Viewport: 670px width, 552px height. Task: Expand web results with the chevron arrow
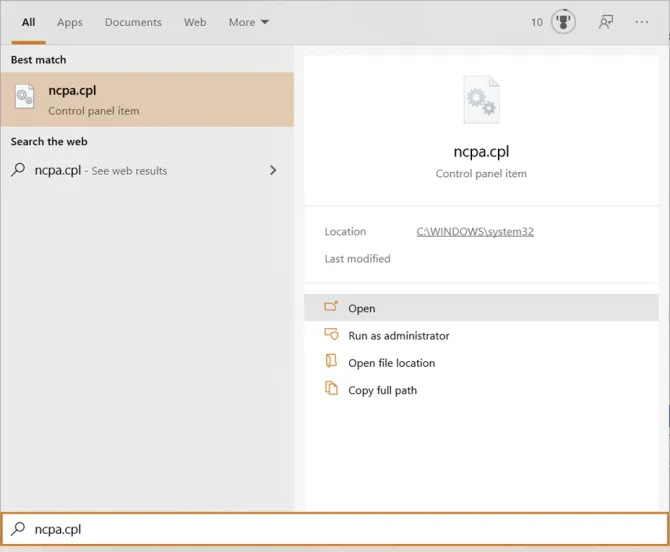click(273, 170)
